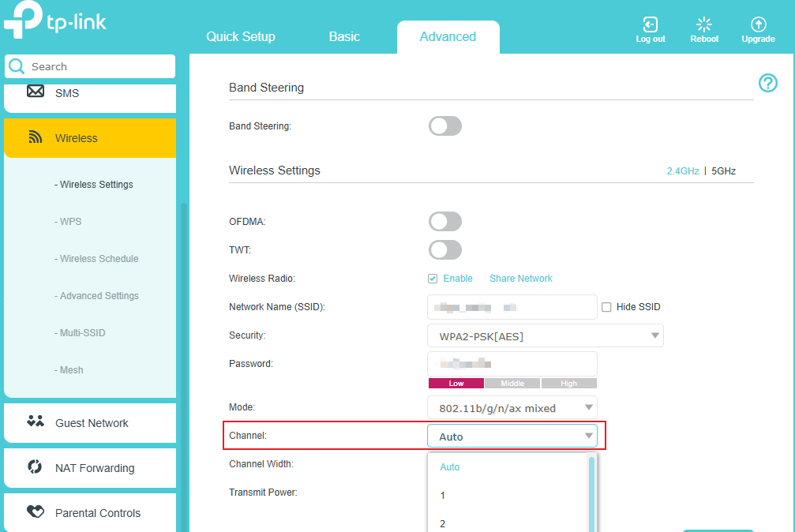
Task: Click the tp-link logo
Action: coord(54,21)
